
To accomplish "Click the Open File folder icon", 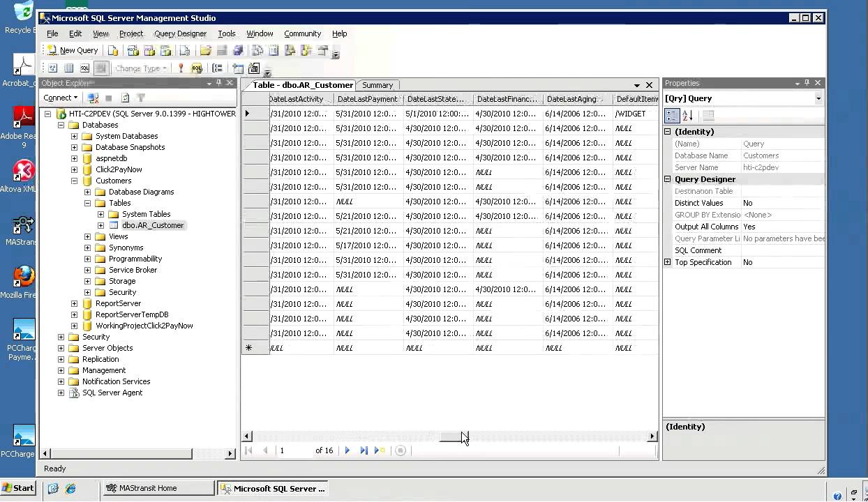I will [205, 51].
